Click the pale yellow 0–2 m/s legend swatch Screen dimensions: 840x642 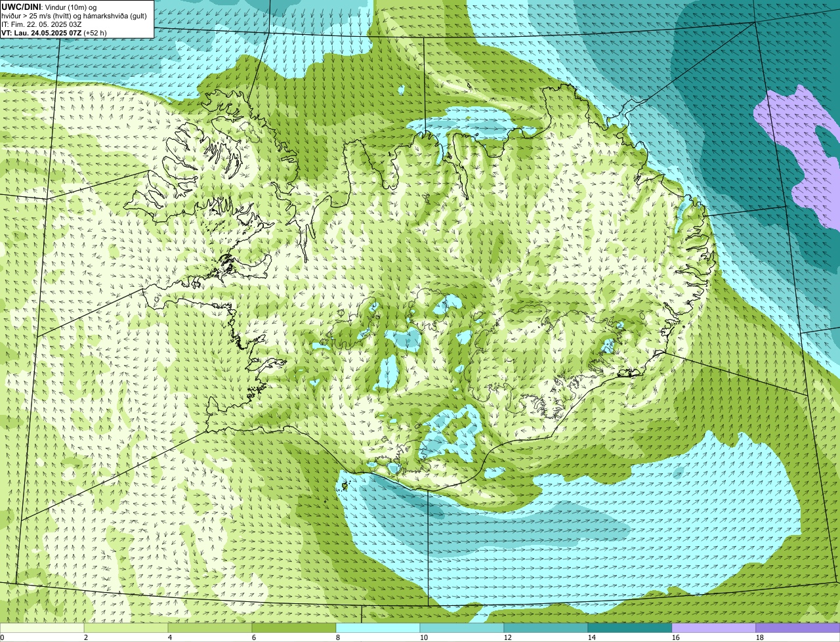pyautogui.click(x=42, y=628)
